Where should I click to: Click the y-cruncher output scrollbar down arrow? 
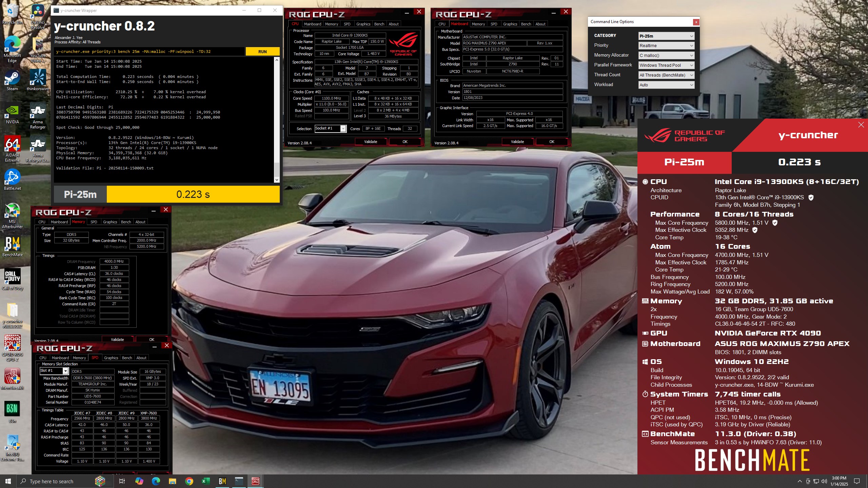(x=277, y=180)
